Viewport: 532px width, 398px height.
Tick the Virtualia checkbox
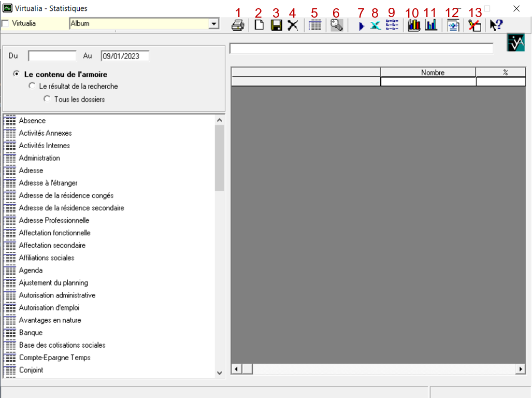tap(6, 24)
